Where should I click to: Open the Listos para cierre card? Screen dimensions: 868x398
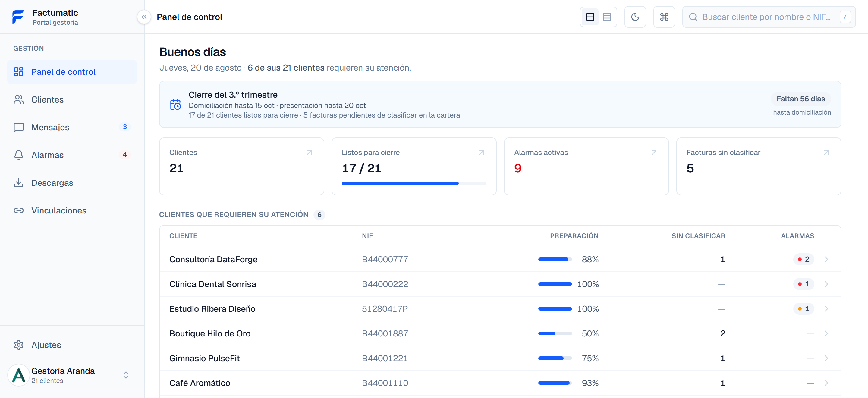click(x=414, y=166)
